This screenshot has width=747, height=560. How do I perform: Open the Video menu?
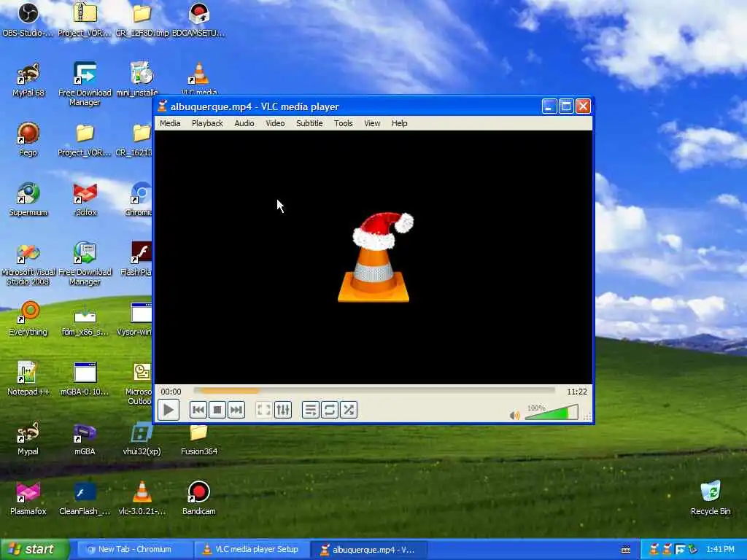tap(275, 123)
